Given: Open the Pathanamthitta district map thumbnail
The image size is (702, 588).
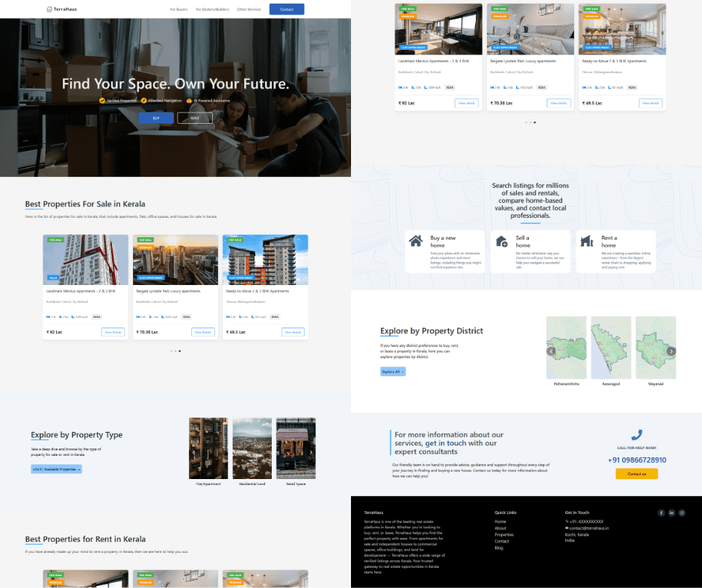Looking at the screenshot, I should (566, 348).
